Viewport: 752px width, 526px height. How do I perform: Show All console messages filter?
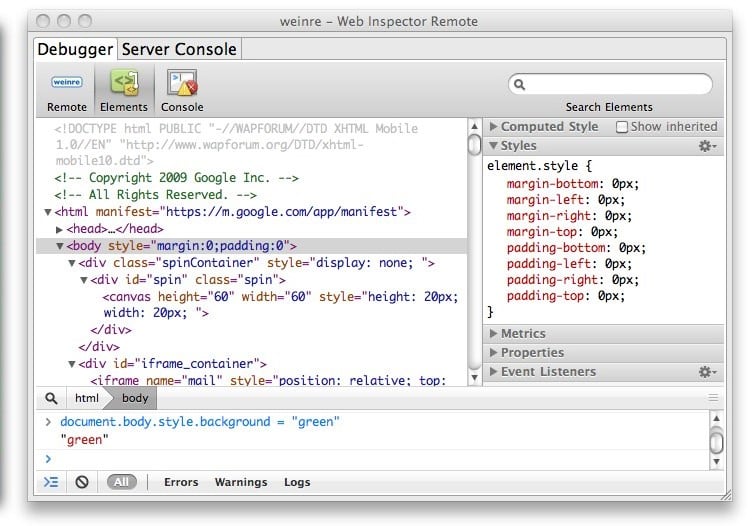coord(121,482)
